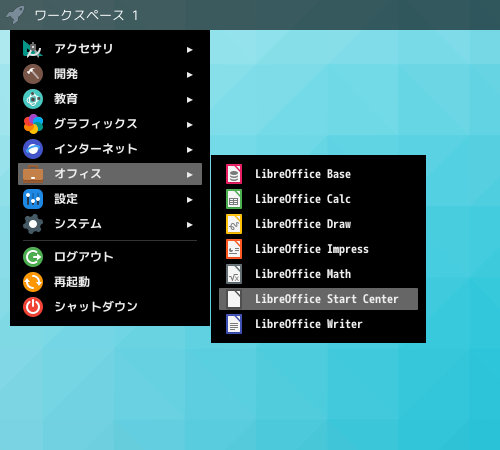Click the LibreOffice Draw icon
500x450 pixels.
tap(234, 224)
